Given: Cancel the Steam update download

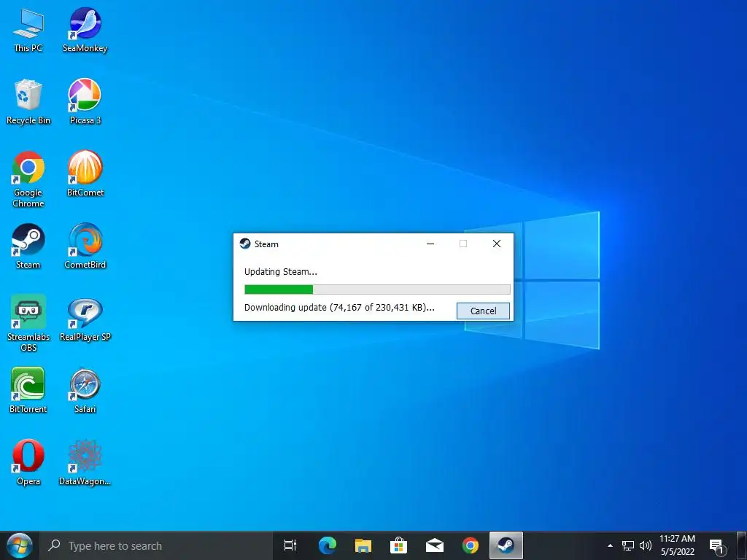Looking at the screenshot, I should [483, 311].
